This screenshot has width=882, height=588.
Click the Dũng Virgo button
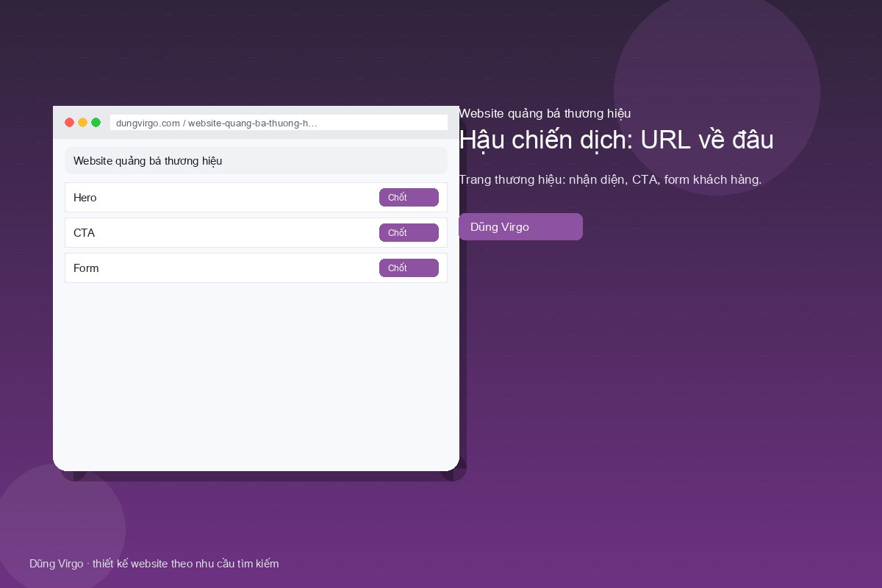tap(520, 227)
